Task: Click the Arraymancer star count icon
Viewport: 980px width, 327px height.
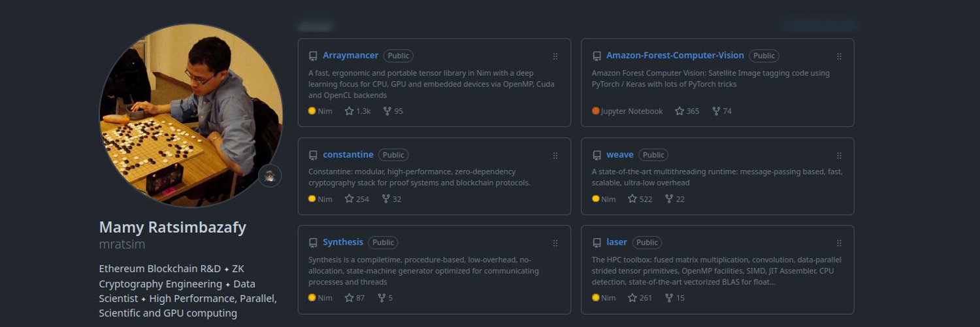Action: click(349, 111)
